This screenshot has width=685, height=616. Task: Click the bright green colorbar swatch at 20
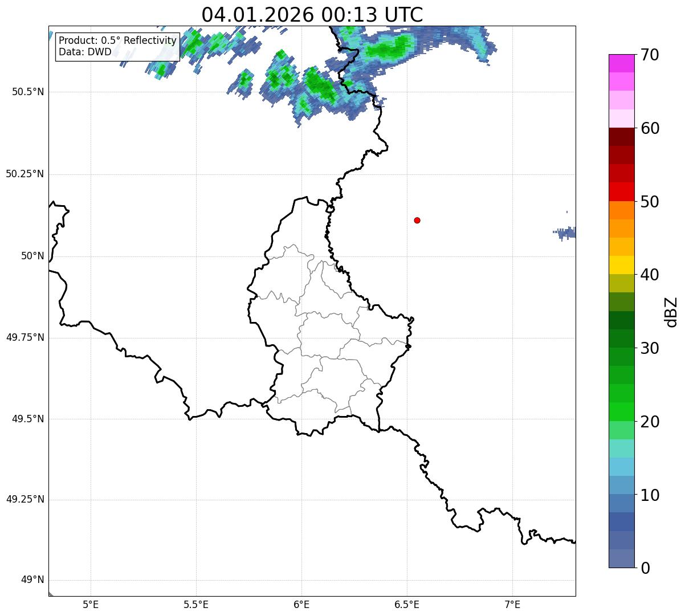621,412
